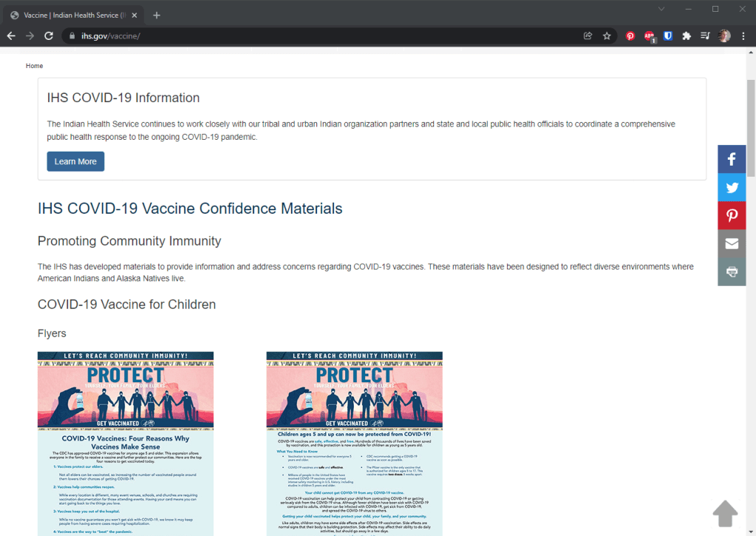Open the Bitwarden extension
This screenshot has width=756, height=536.
pyautogui.click(x=667, y=35)
